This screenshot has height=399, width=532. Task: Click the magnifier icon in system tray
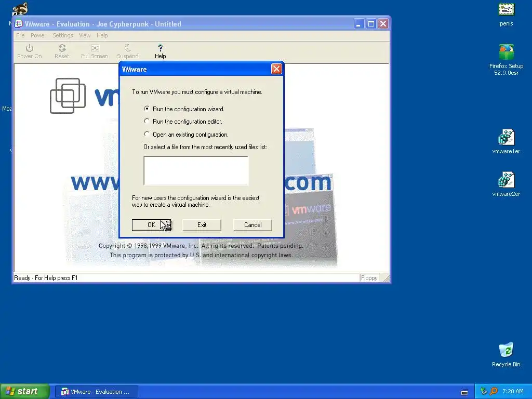click(x=494, y=391)
